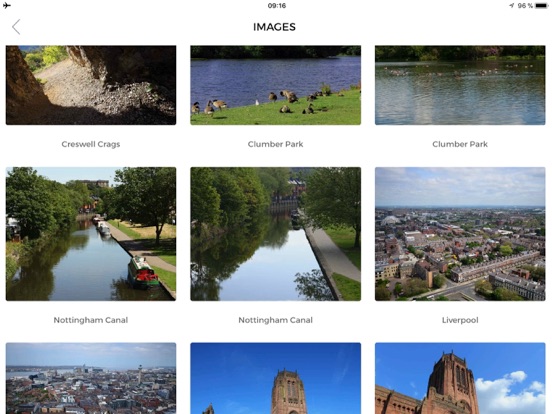Viewport: 552px width, 414px height.
Task: Tap the Creswell Crags caption
Action: click(91, 144)
